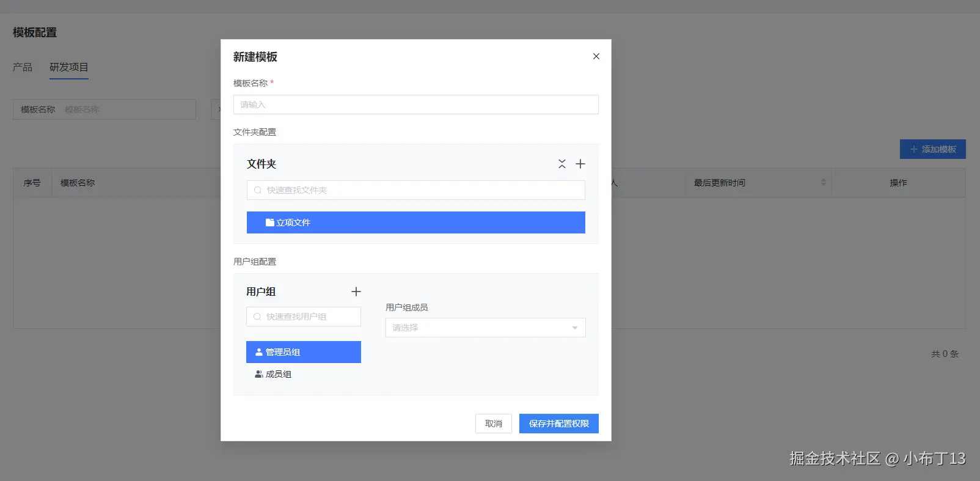Click the search icon in folder search field
980x481 pixels.
(x=258, y=190)
